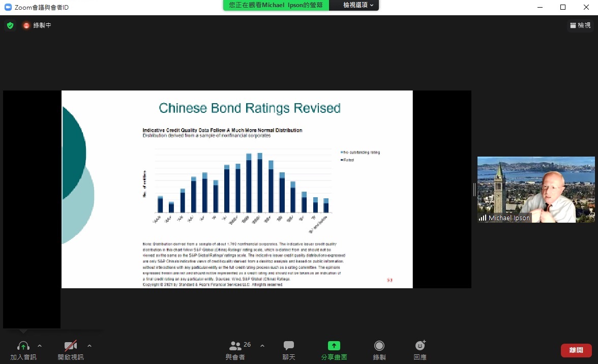Click the divider handle beside video panel
Image resolution: width=598 pixels, height=364 pixels.
pyautogui.click(x=474, y=189)
